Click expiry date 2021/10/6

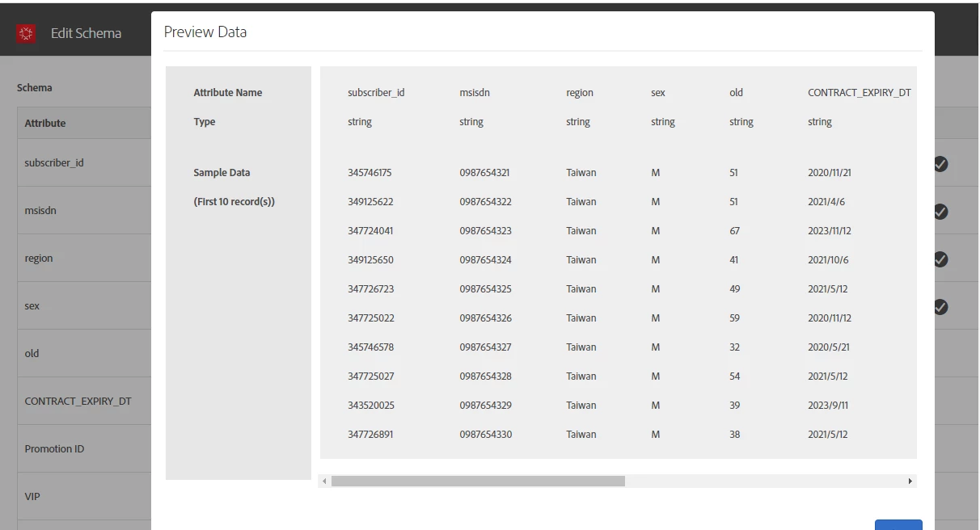click(828, 260)
